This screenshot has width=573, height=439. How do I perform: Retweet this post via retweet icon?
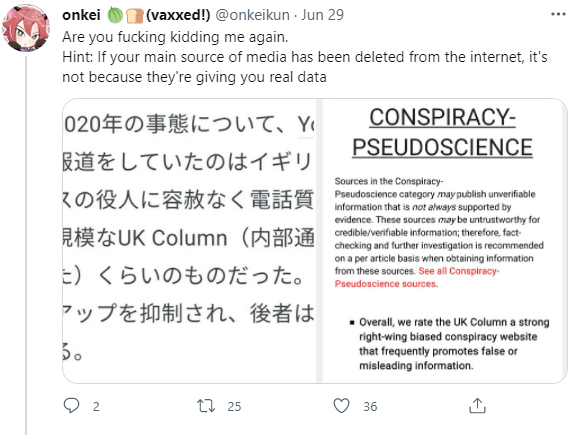(x=206, y=406)
